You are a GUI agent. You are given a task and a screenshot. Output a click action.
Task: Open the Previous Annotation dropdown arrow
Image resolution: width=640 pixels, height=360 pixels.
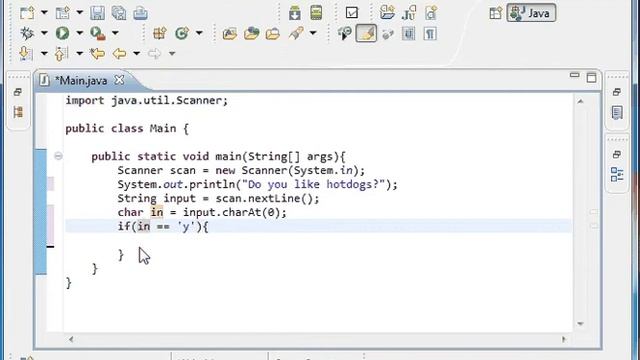[80, 53]
